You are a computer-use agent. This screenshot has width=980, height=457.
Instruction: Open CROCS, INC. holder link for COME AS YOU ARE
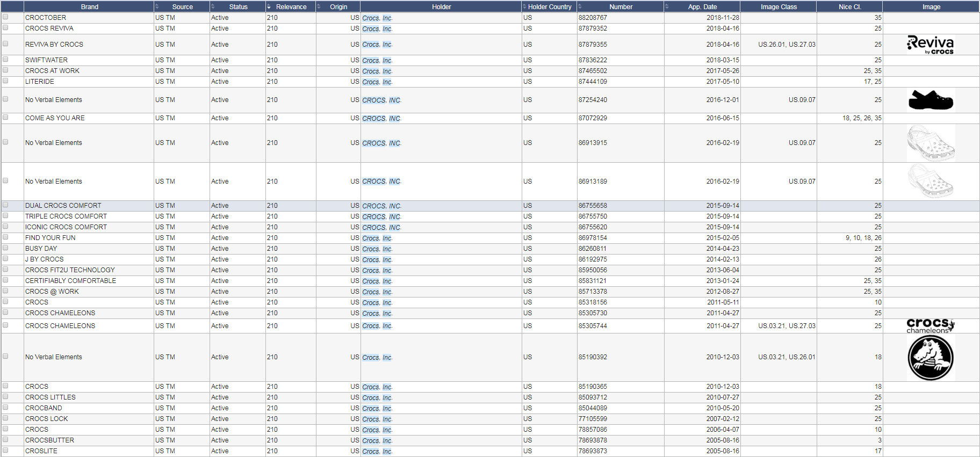click(x=381, y=119)
